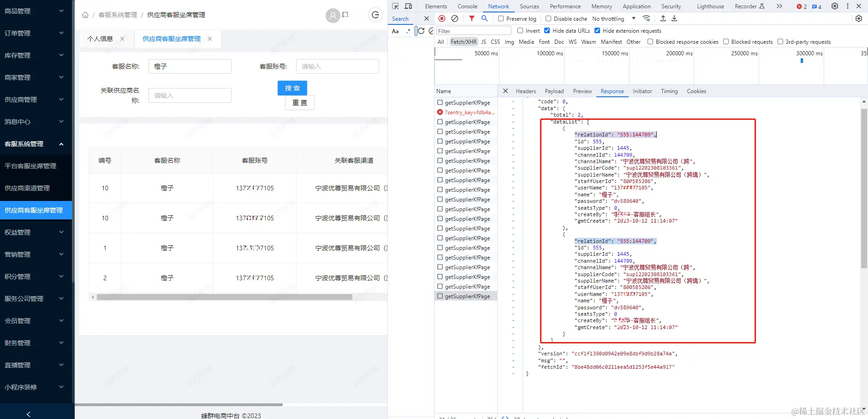Switch to DevTools Elements tab
Image resolution: width=868 pixels, height=419 pixels.
[x=436, y=6]
